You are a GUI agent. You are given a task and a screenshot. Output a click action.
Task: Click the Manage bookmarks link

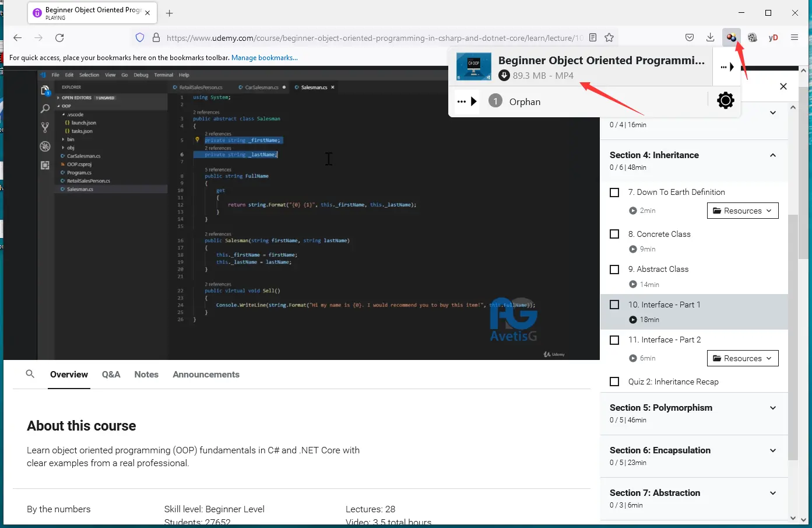(x=265, y=57)
